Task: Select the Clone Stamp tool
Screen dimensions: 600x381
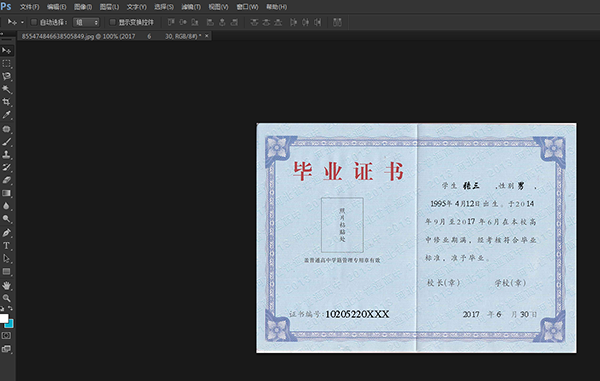Action: 7,155
